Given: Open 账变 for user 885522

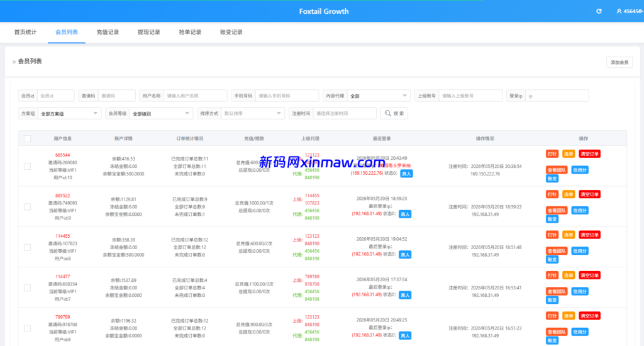Looking at the screenshot, I should coord(552,219).
